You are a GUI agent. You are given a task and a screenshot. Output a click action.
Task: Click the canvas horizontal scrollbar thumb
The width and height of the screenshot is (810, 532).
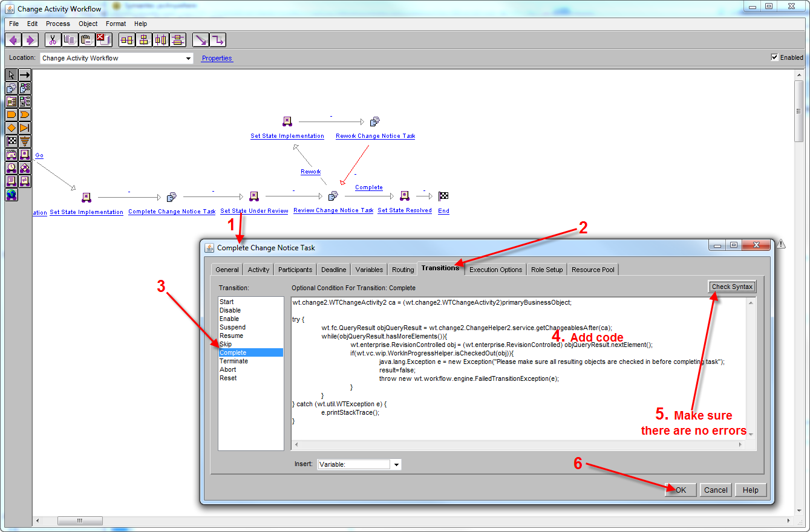click(80, 521)
